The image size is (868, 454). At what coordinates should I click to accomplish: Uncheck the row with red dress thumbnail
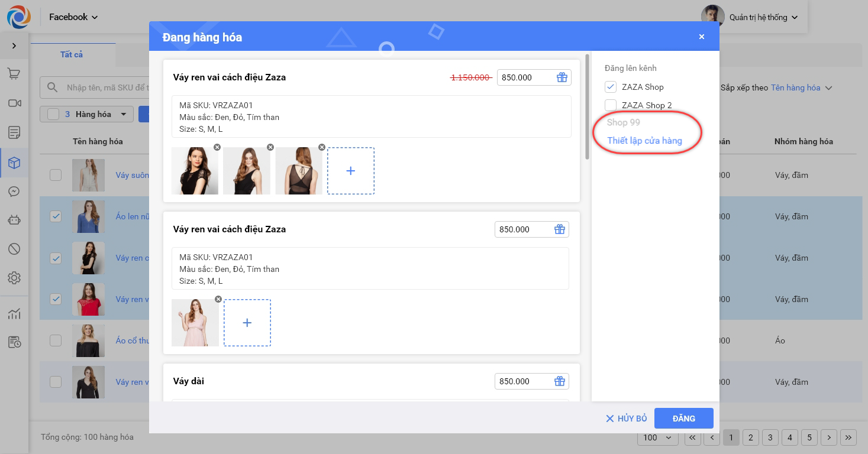(56, 299)
